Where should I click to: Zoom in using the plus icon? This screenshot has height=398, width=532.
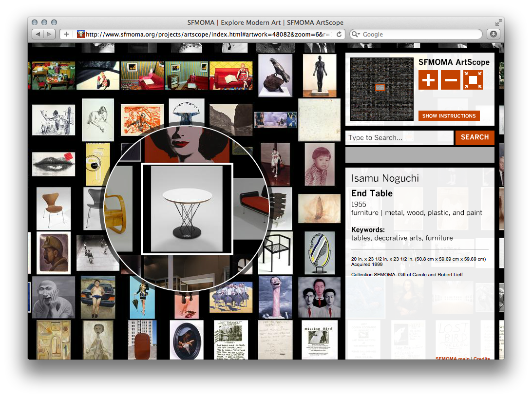click(428, 79)
